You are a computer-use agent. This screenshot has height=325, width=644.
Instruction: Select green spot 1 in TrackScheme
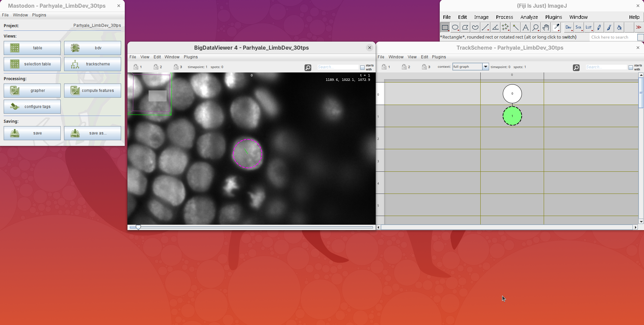point(512,116)
